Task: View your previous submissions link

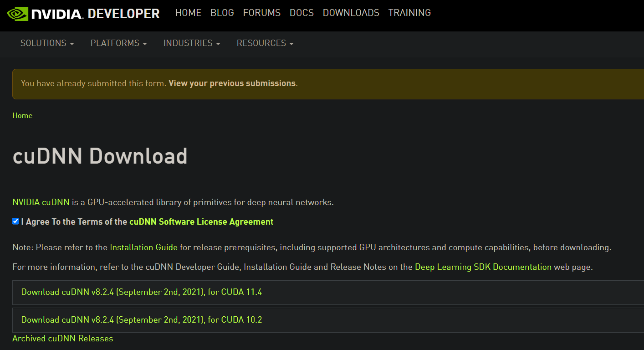Action: (232, 83)
